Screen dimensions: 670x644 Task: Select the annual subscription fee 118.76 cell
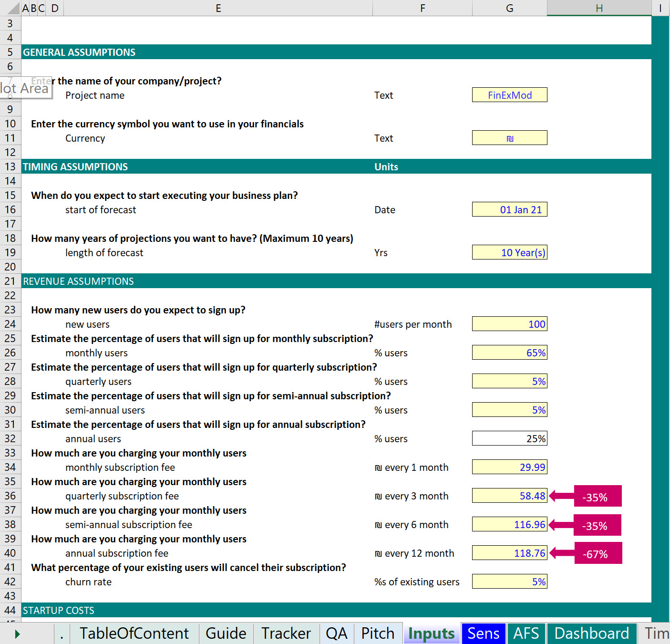coord(510,553)
